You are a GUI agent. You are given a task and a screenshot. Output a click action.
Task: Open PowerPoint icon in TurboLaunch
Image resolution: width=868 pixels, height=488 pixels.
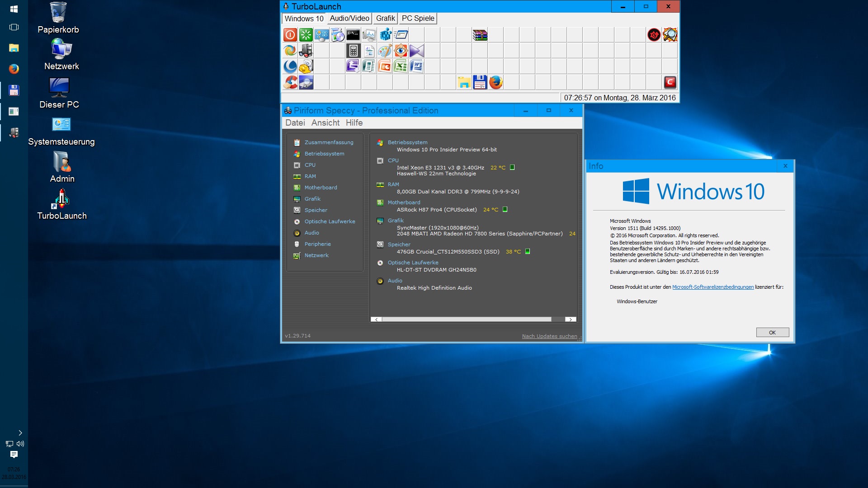(385, 66)
